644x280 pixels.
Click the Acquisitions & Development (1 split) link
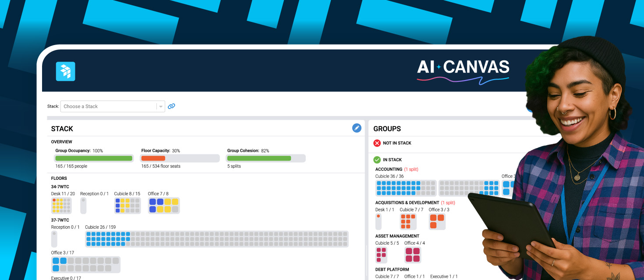click(x=448, y=203)
